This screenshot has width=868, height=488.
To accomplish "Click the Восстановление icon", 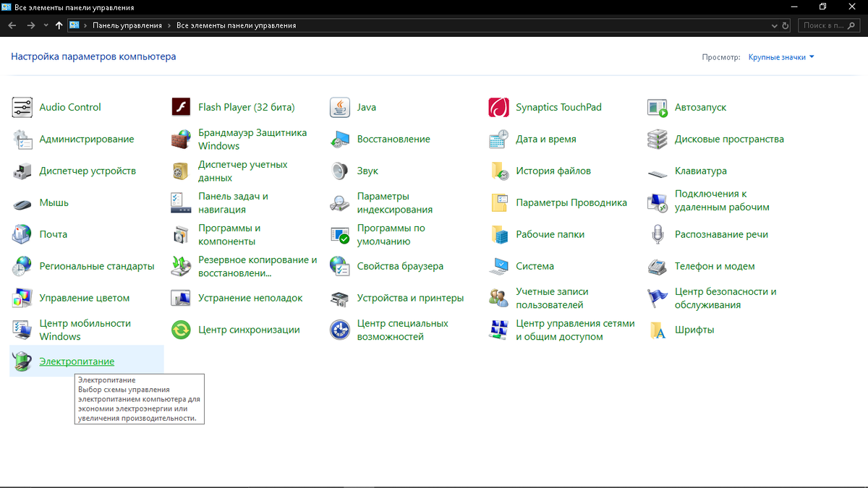I will click(x=340, y=139).
